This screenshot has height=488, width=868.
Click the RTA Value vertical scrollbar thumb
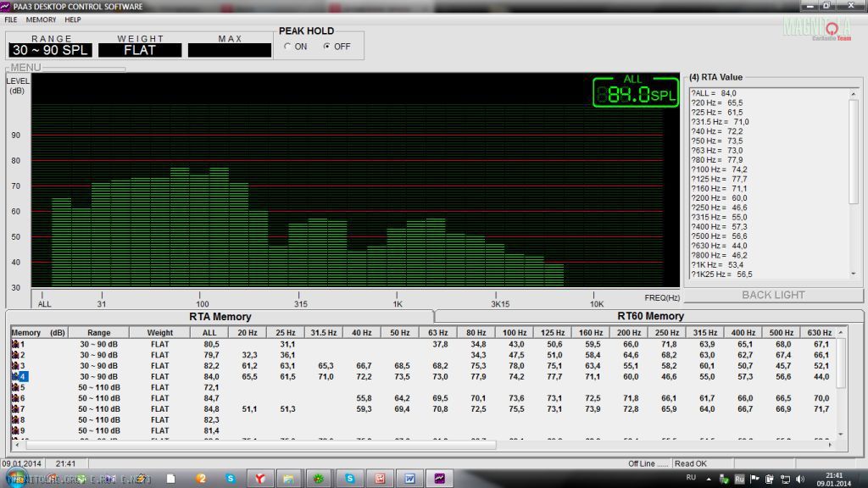tap(854, 151)
